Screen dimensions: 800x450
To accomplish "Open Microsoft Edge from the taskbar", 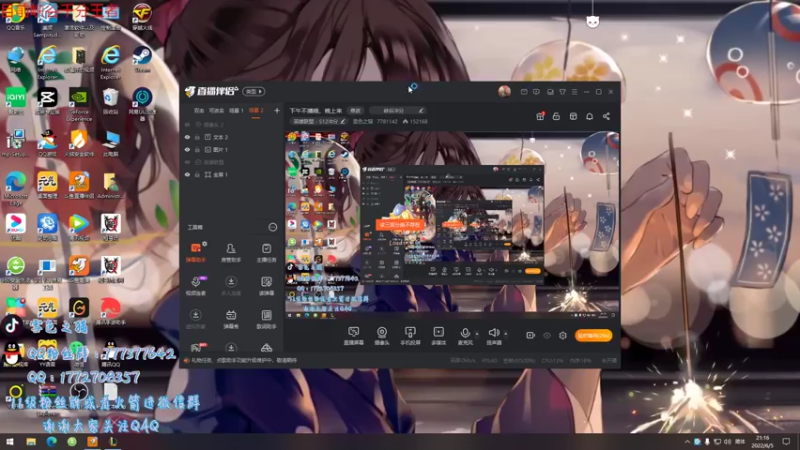I will [52, 441].
